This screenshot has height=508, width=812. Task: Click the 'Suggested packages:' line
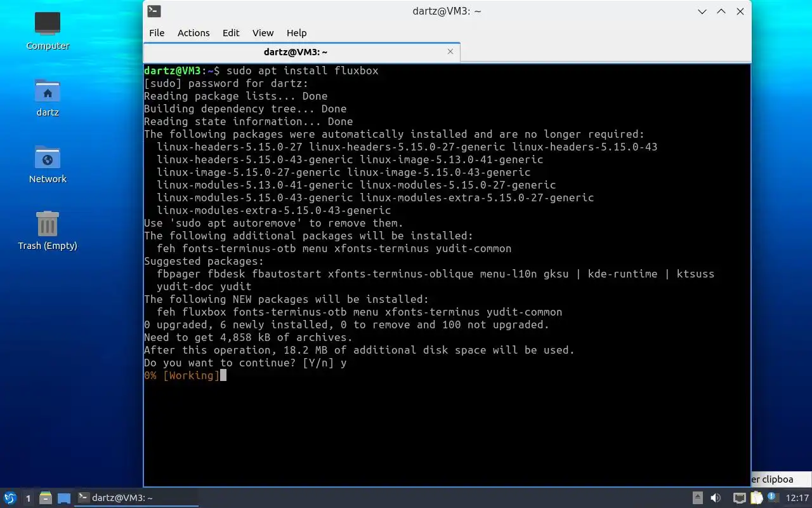point(204,261)
